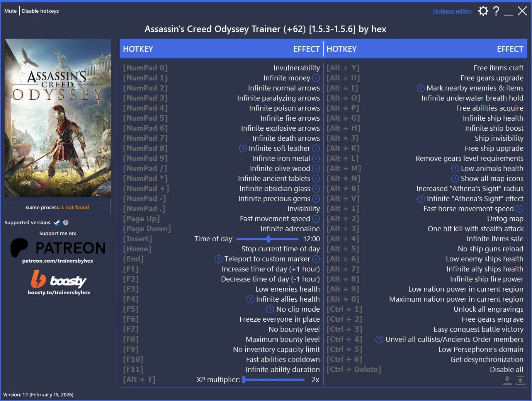Viewport: 532px width, 401px height.
Task: Click help icon before Infinite soft leather
Action: pyautogui.click(x=243, y=148)
